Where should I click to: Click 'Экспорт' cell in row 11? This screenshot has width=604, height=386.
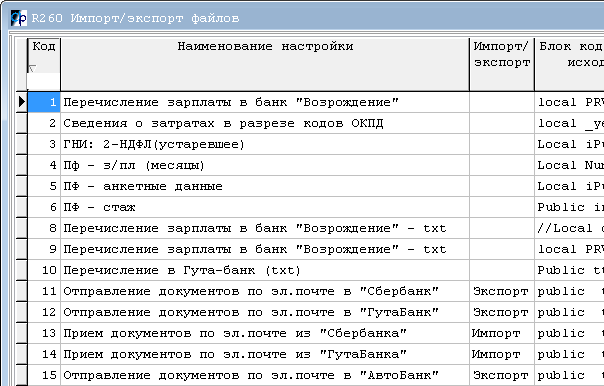[502, 291]
